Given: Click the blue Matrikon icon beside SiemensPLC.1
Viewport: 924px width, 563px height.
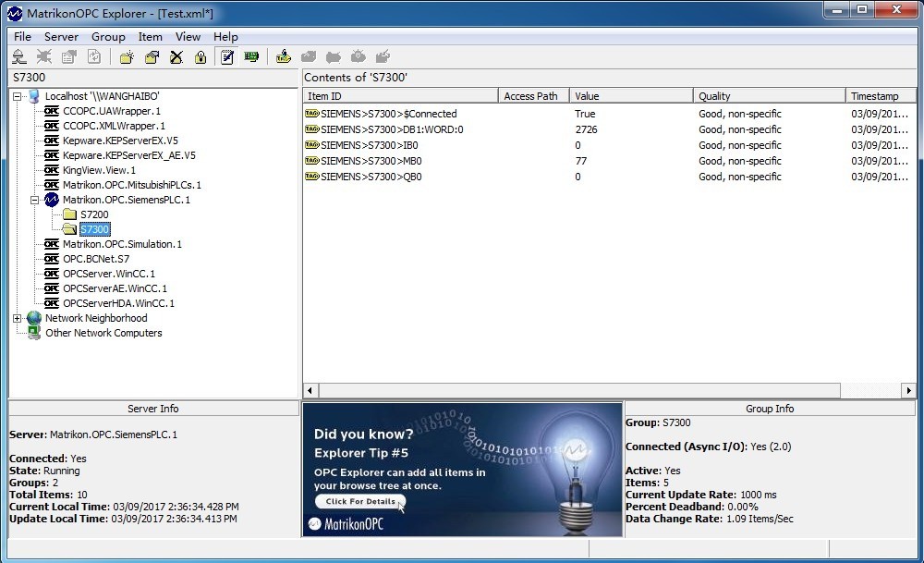Looking at the screenshot, I should 51,200.
